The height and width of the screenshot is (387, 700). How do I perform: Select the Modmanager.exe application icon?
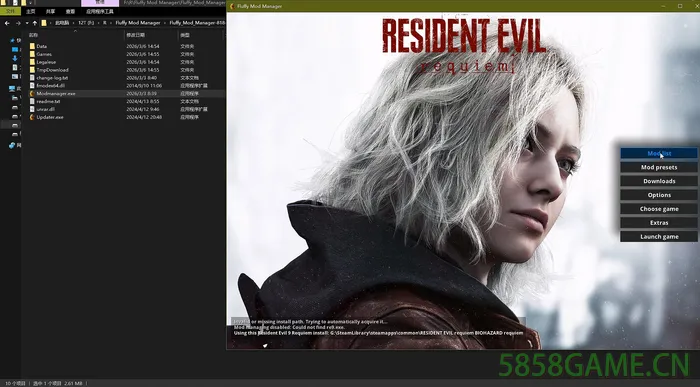point(32,94)
